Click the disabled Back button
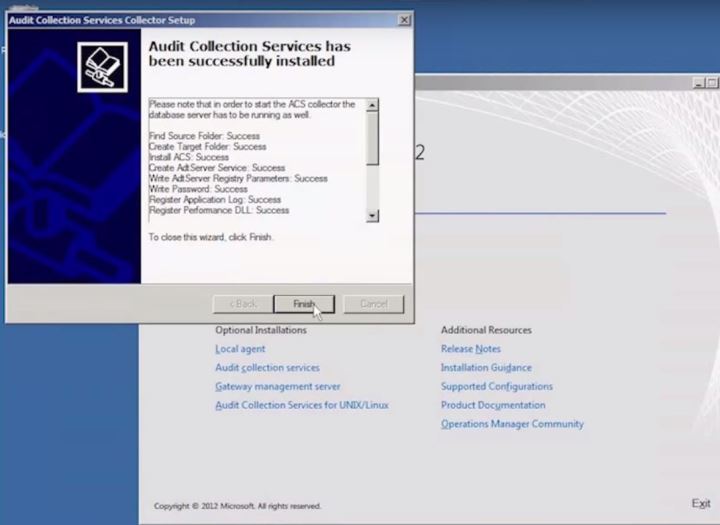 click(x=243, y=304)
